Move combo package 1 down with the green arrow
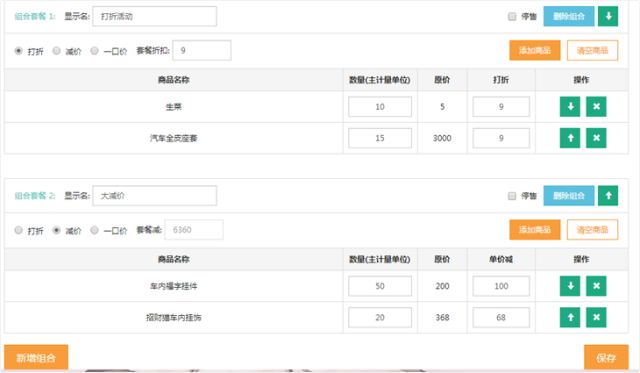 608,16
